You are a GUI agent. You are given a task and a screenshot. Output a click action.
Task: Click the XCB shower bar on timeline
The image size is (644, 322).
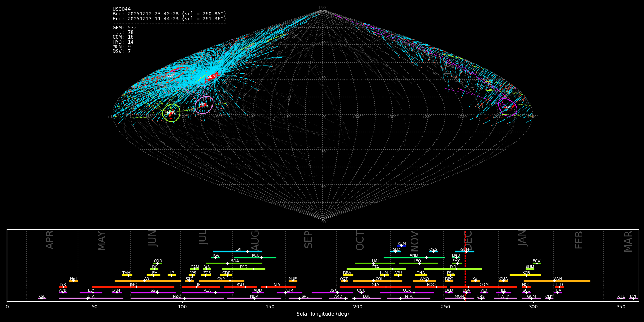[525, 275]
